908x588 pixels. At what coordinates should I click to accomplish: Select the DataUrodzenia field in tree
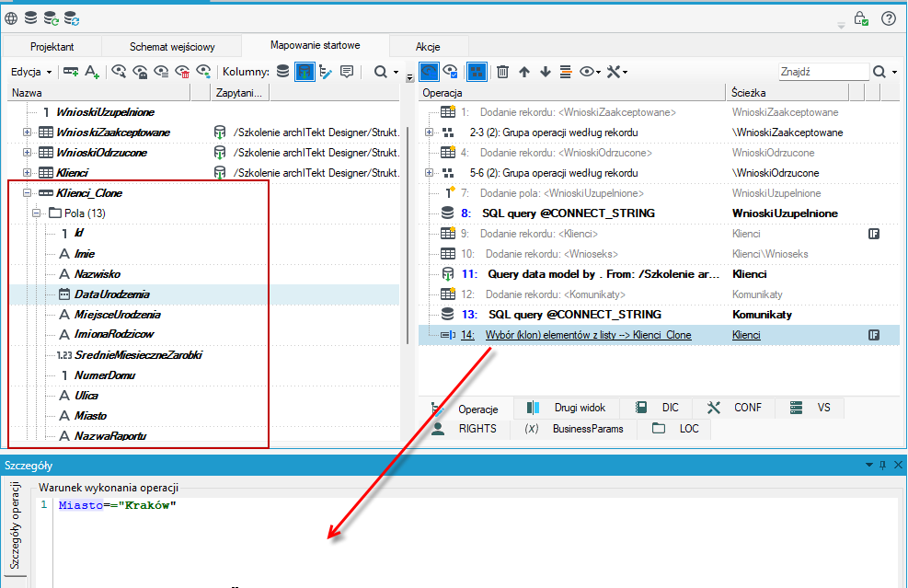coord(111,294)
